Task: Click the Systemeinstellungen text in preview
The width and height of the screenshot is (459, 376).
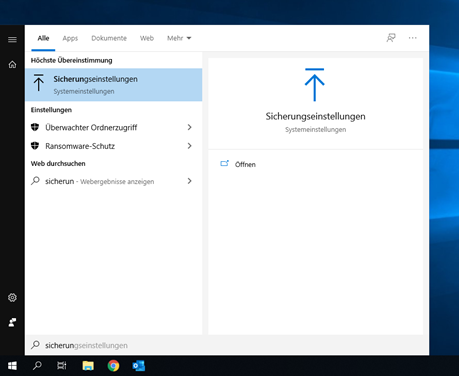Action: click(x=315, y=130)
